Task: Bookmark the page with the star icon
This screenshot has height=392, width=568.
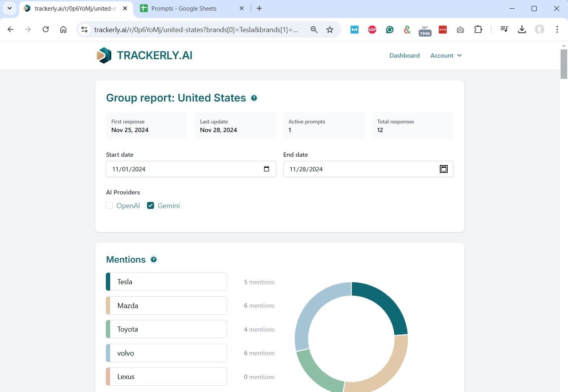Action: [330, 29]
